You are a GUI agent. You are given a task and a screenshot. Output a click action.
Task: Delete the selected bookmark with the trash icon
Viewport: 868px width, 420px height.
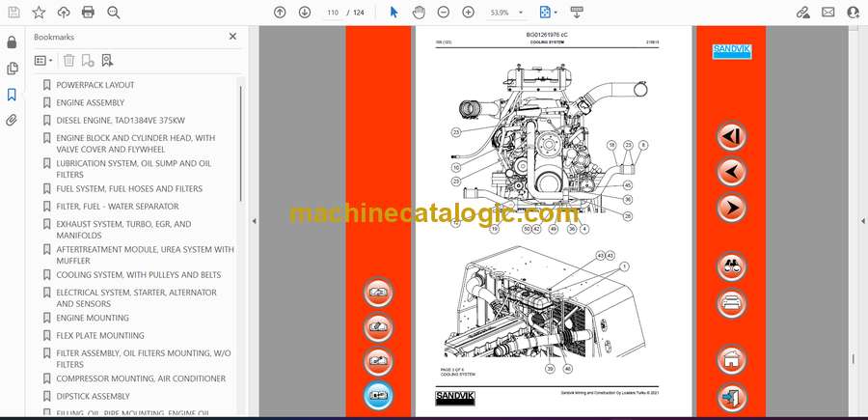68,61
